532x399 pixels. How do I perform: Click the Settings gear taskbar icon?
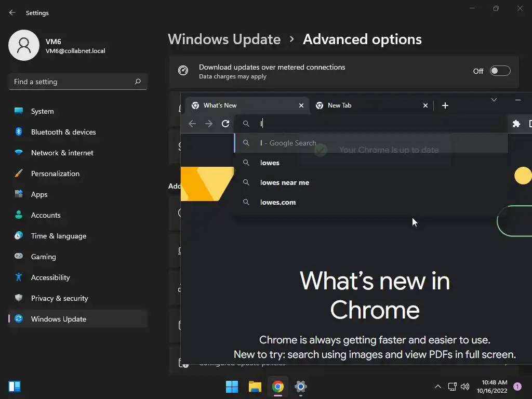coord(301,387)
